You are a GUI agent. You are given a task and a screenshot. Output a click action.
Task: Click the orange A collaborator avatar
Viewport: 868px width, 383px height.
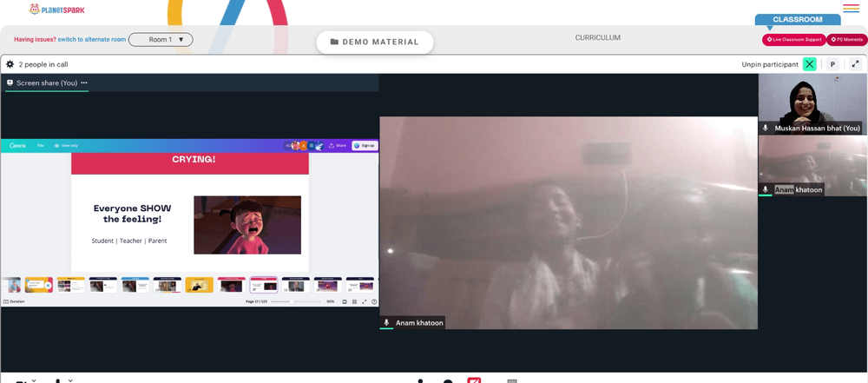pos(303,146)
